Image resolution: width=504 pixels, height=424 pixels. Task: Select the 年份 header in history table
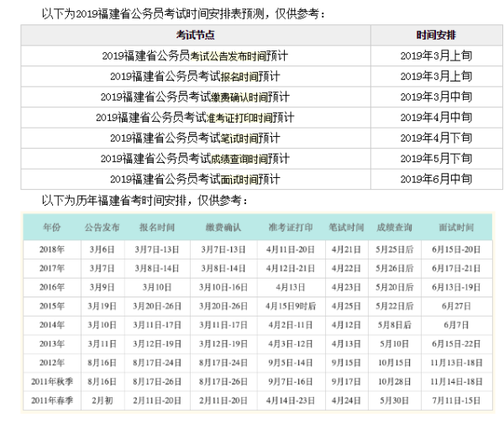click(x=52, y=228)
